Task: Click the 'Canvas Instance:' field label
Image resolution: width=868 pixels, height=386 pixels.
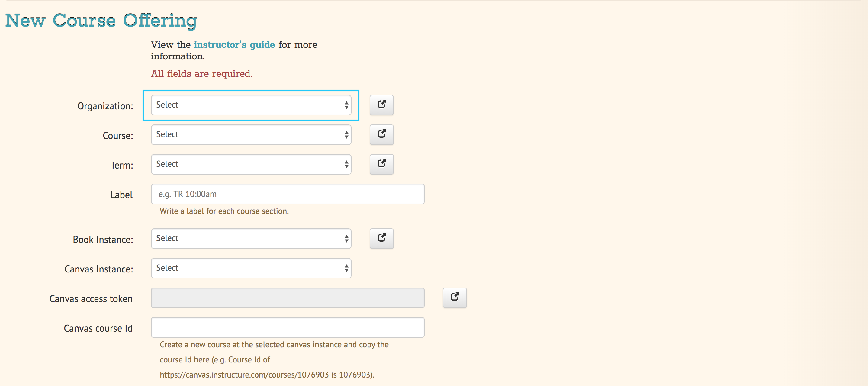Action: pos(99,269)
